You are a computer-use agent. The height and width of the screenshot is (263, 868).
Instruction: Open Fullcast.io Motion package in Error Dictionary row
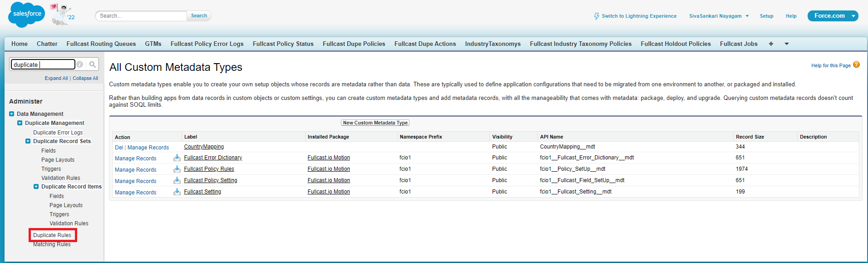pos(329,158)
